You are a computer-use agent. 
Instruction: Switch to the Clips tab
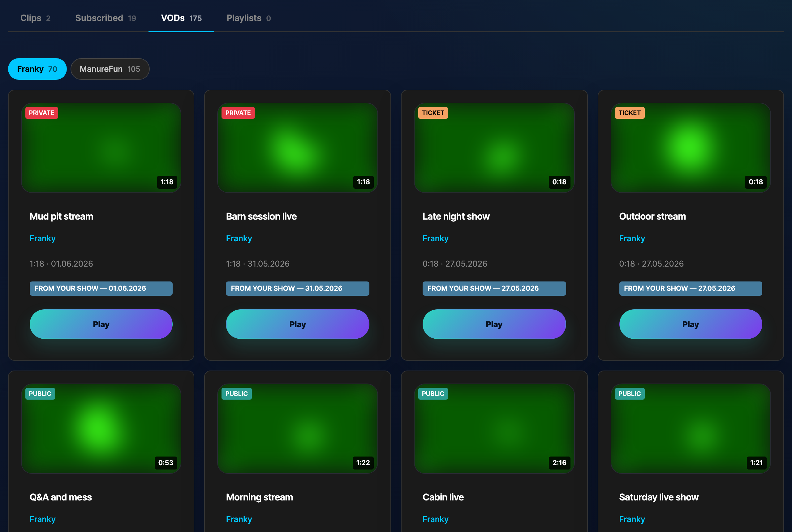[35, 18]
